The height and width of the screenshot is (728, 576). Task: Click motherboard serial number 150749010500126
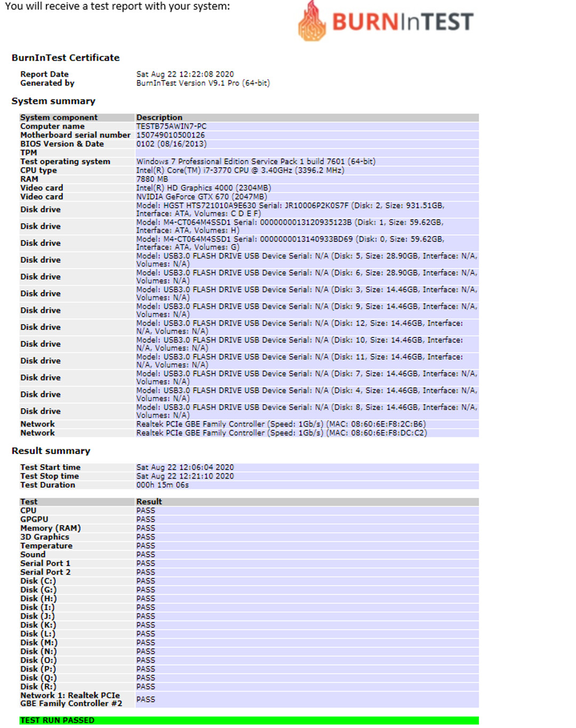tap(171, 135)
